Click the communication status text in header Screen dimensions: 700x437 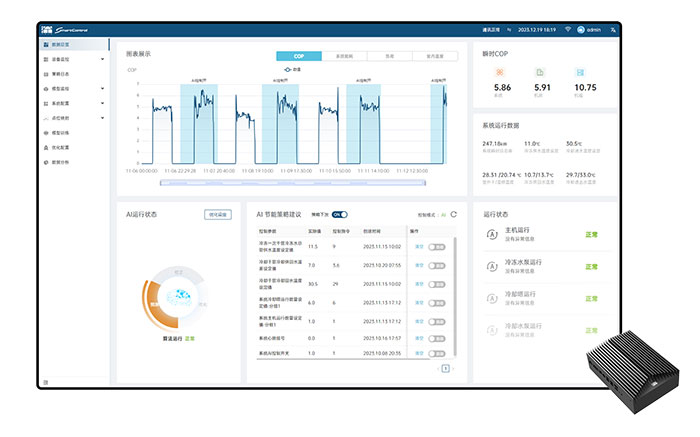[x=491, y=30]
